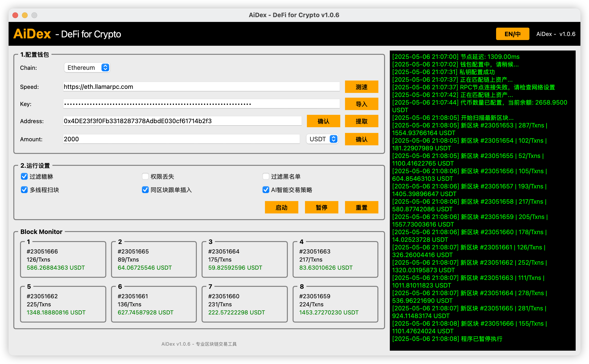Viewport: 589px width, 364px height.
Task: Select the Amount input showing 2000
Action: 181,139
